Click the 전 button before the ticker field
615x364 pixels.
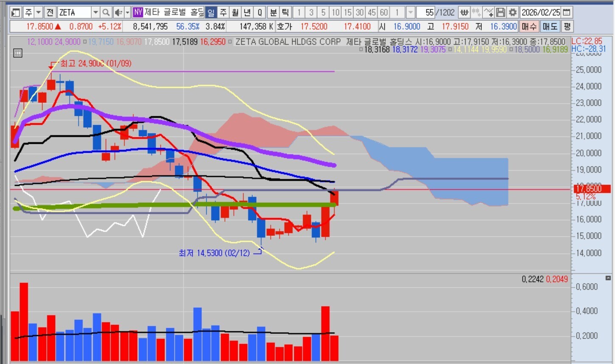[50, 12]
